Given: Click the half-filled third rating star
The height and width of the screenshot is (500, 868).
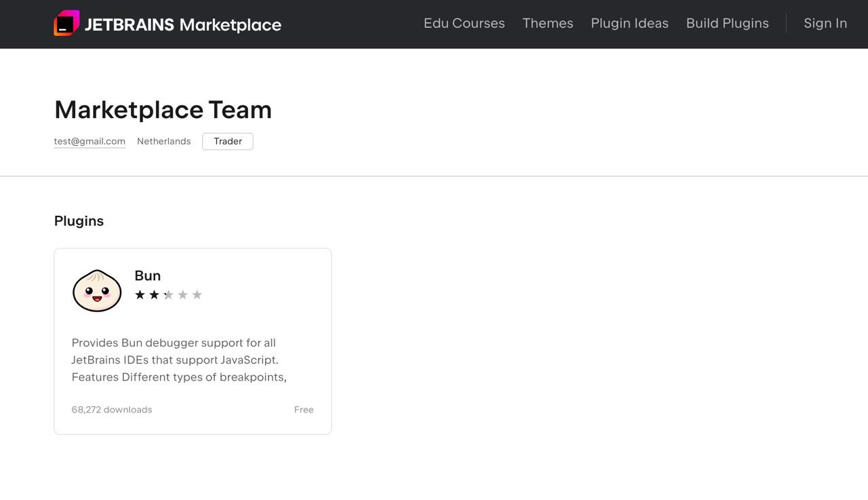Looking at the screenshot, I should point(168,294).
